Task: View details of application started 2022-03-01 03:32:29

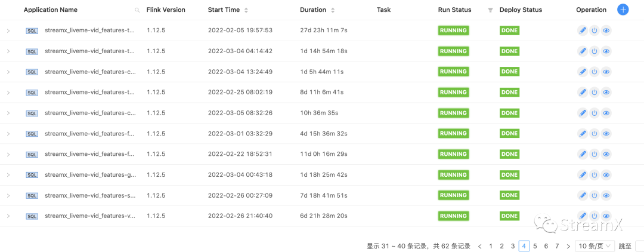Action: [606, 134]
